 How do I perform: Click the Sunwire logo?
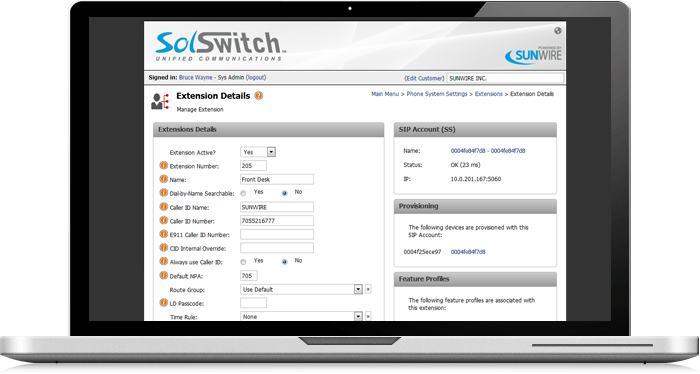(533, 55)
